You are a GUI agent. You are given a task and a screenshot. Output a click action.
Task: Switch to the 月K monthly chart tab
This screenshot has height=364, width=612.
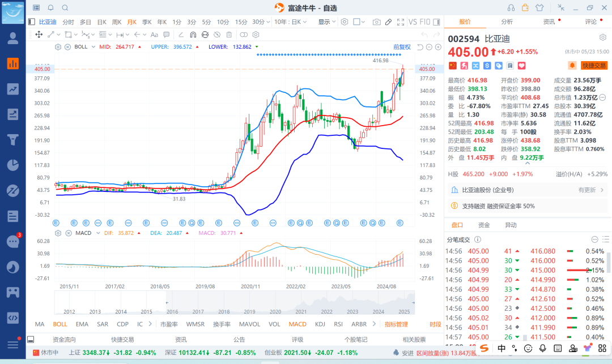131,22
